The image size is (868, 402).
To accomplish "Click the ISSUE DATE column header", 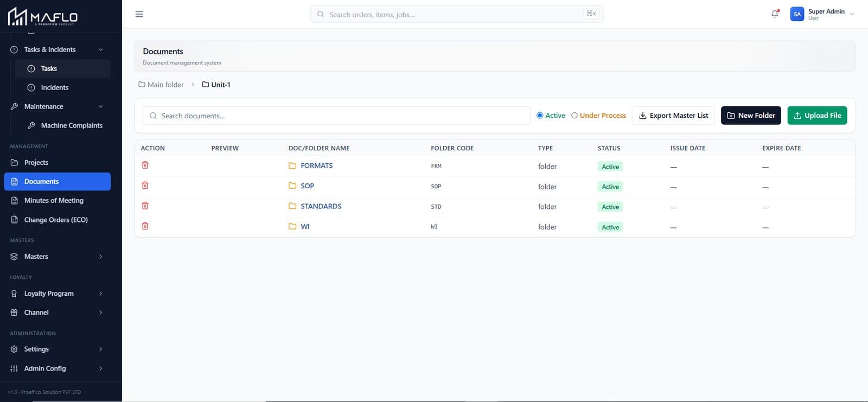I will pyautogui.click(x=688, y=148).
